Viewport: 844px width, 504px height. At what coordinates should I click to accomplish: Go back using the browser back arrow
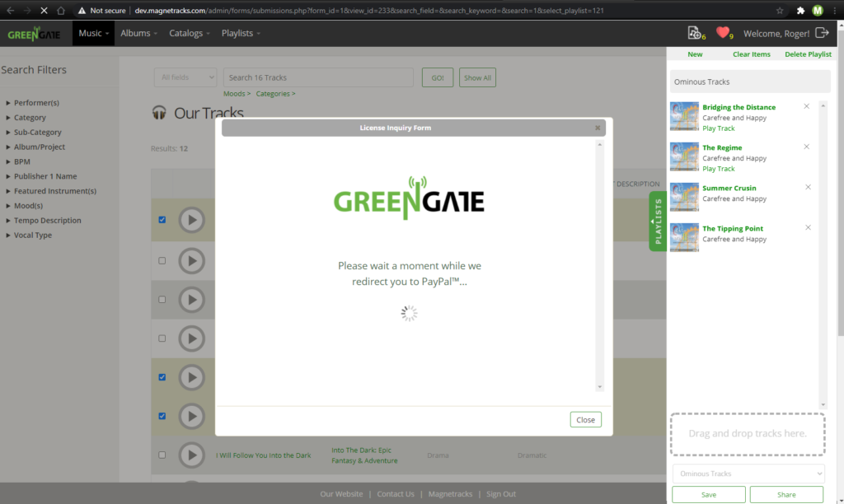click(x=10, y=10)
